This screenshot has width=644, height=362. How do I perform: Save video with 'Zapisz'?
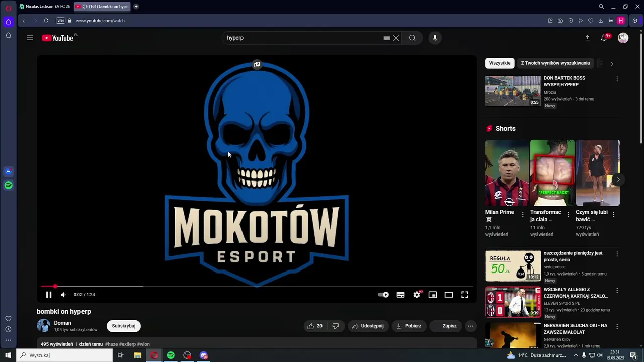[447, 326]
